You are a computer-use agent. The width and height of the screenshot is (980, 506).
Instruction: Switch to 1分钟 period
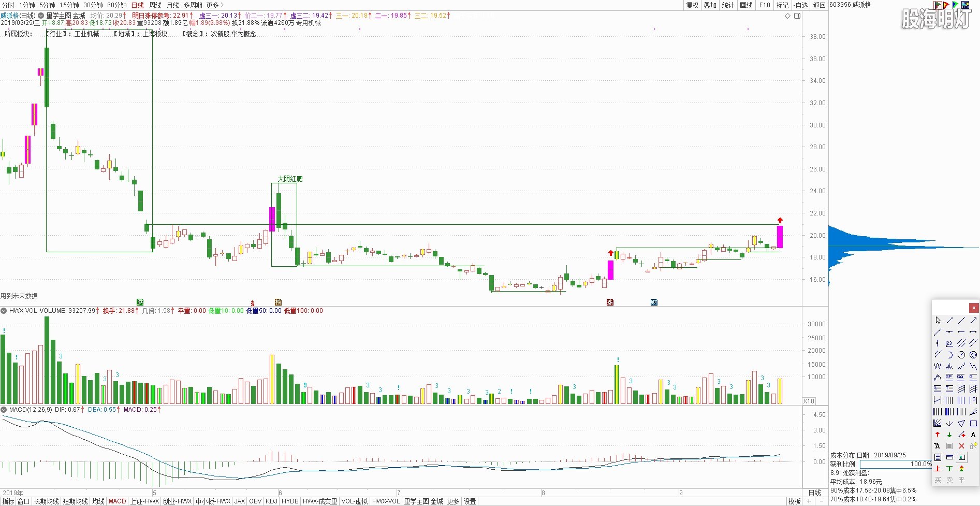pyautogui.click(x=27, y=5)
